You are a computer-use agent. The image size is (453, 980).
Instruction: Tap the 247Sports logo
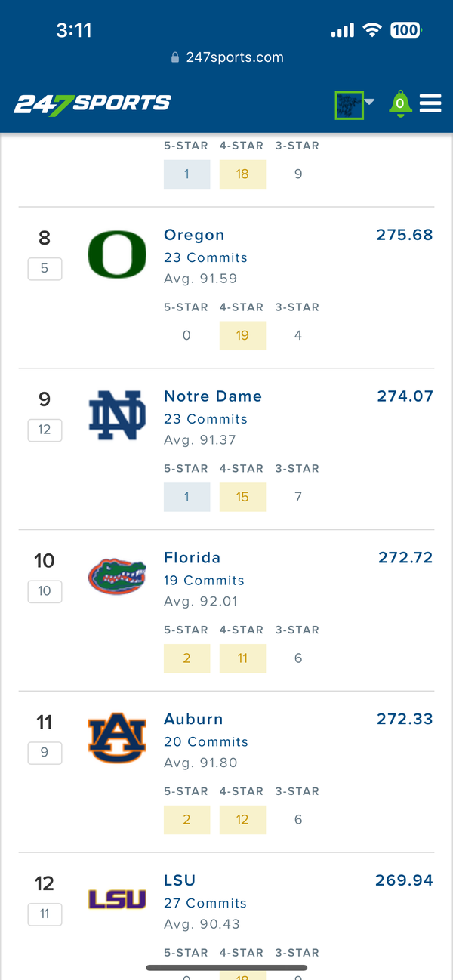click(x=92, y=104)
